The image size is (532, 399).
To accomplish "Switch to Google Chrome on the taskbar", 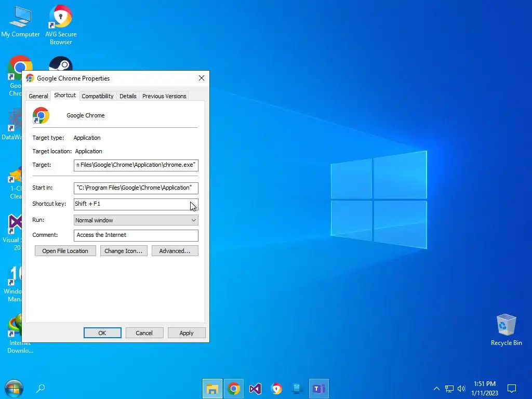I will 234,389.
